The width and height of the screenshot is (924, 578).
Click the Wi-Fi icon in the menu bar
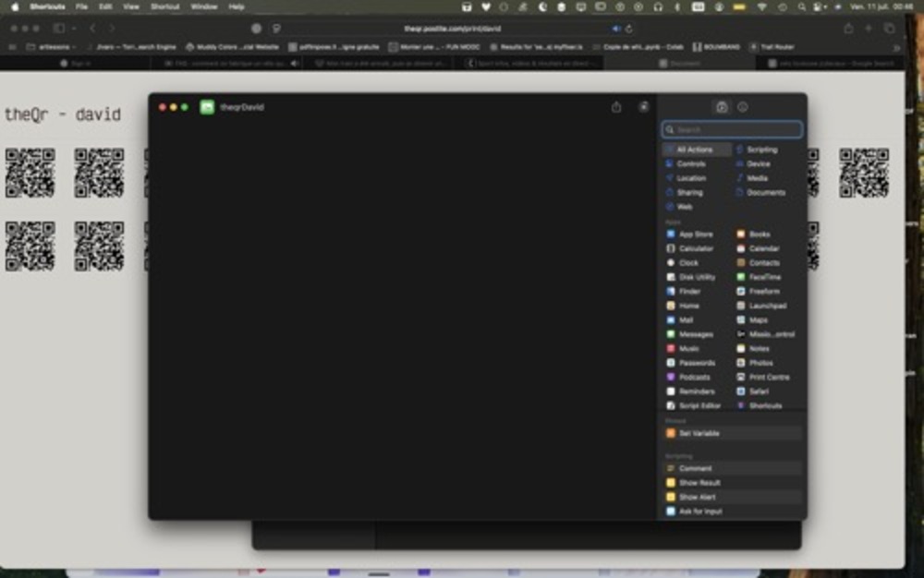tap(762, 6)
